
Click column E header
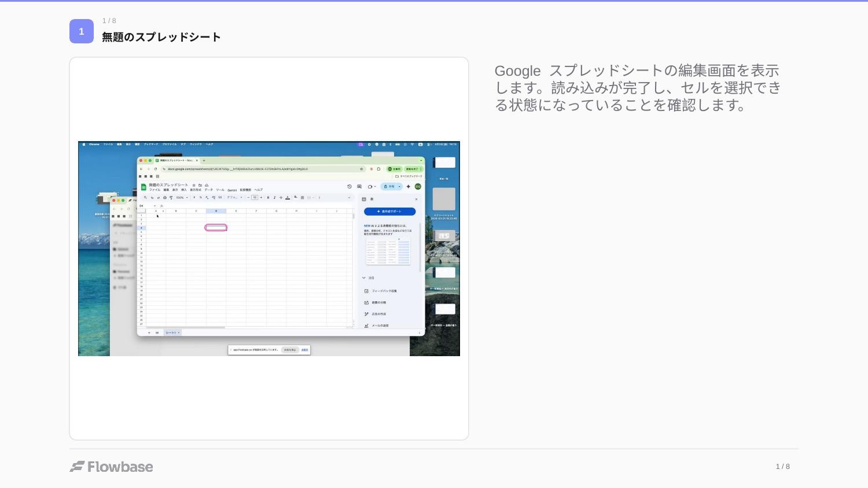236,211
